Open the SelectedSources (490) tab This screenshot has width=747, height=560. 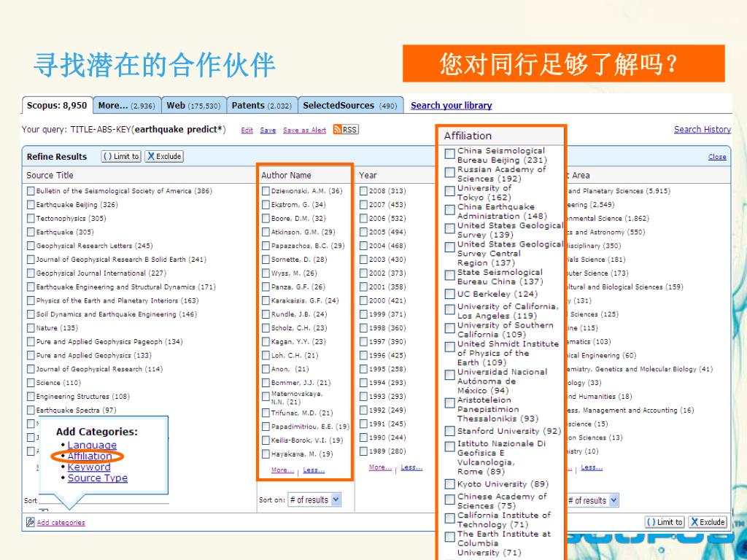click(350, 105)
